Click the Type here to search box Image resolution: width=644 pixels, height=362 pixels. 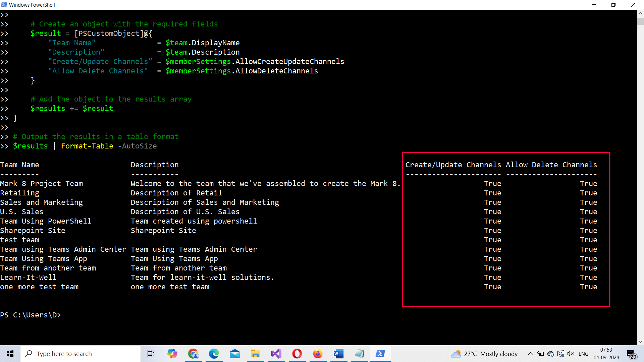(80, 354)
